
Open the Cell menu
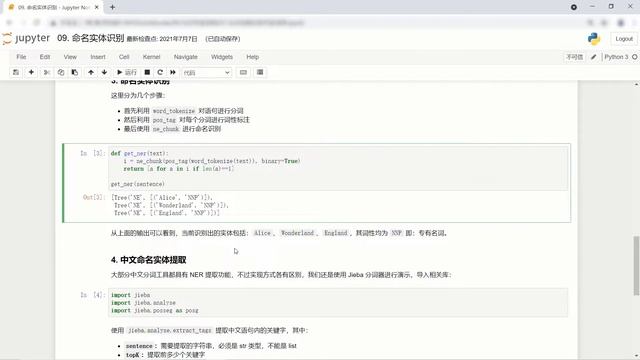pyautogui.click(x=124, y=57)
